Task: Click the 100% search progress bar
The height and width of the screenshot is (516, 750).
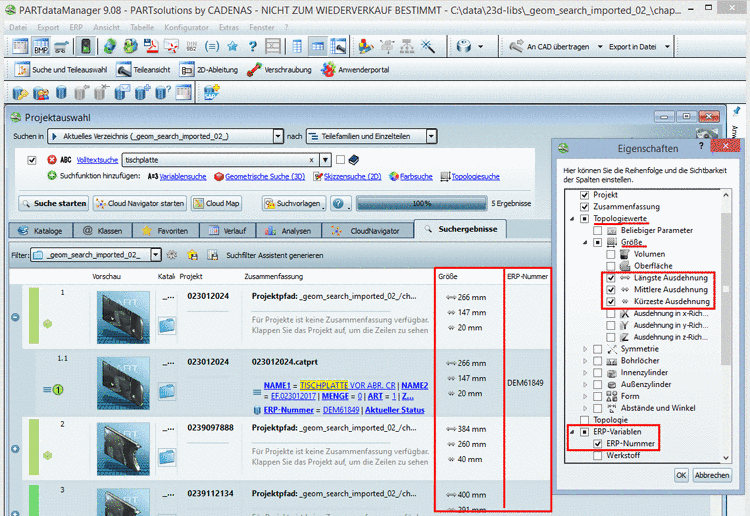Action: 421,203
